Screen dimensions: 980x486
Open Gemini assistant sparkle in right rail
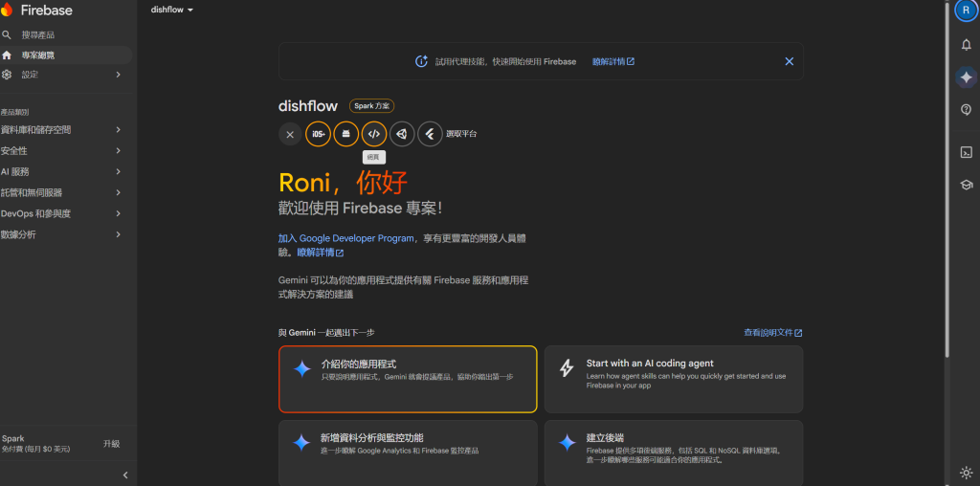(967, 77)
